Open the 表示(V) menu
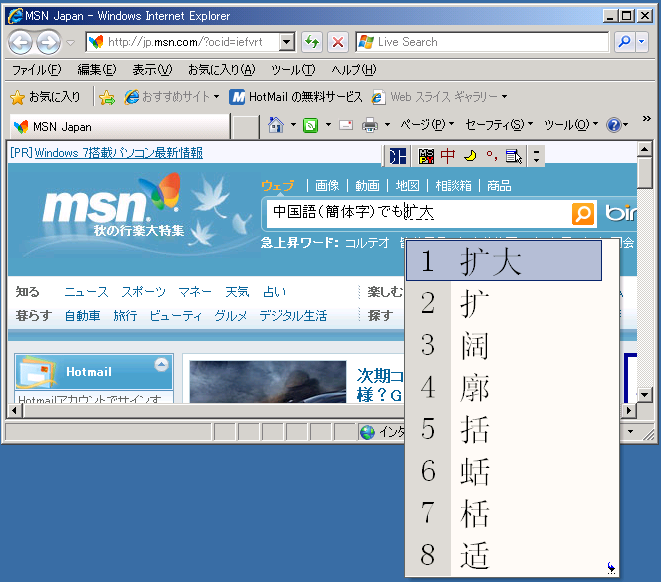The height and width of the screenshot is (582, 661). tap(152, 70)
